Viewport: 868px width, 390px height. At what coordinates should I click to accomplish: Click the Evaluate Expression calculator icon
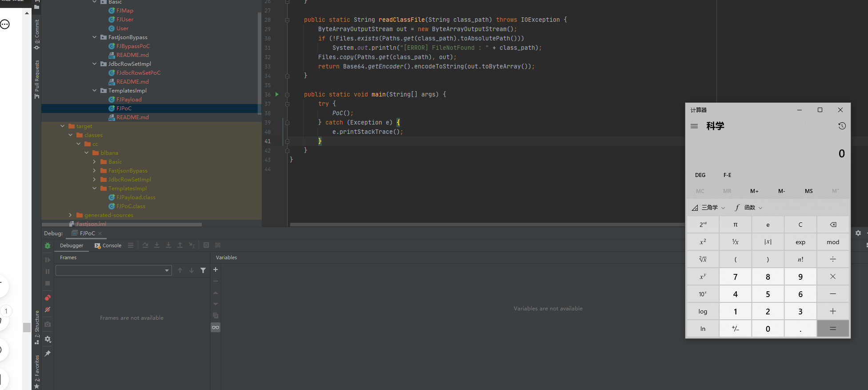coord(206,245)
